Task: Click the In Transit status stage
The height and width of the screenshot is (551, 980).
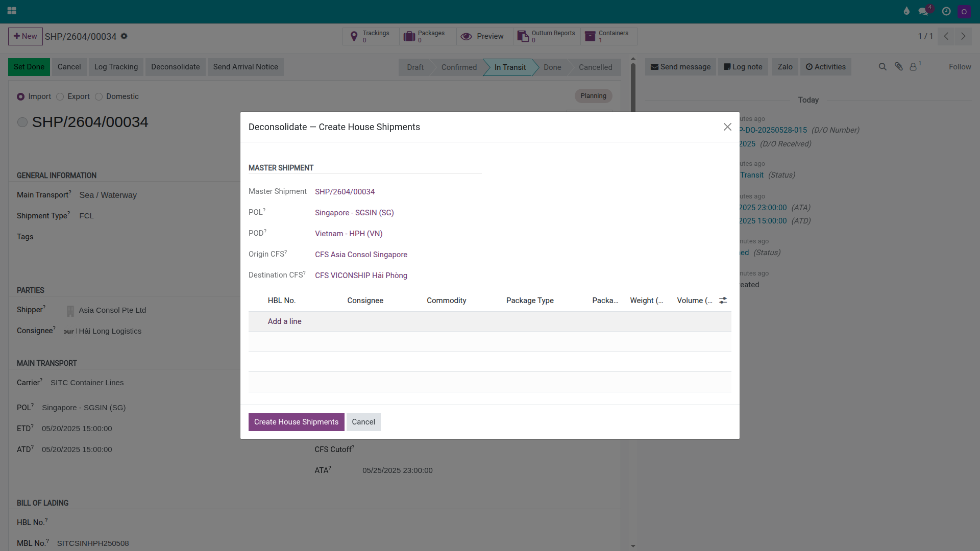Action: point(509,67)
